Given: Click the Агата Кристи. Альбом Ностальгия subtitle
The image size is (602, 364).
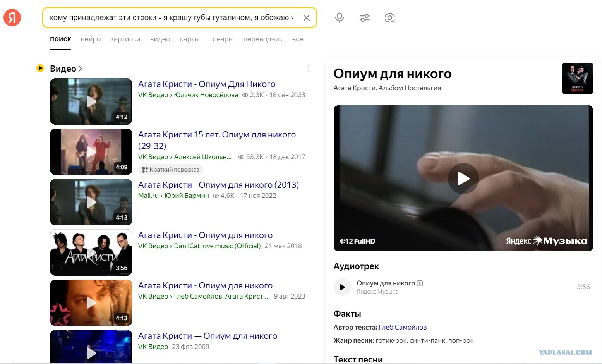Looking at the screenshot, I should tap(387, 88).
